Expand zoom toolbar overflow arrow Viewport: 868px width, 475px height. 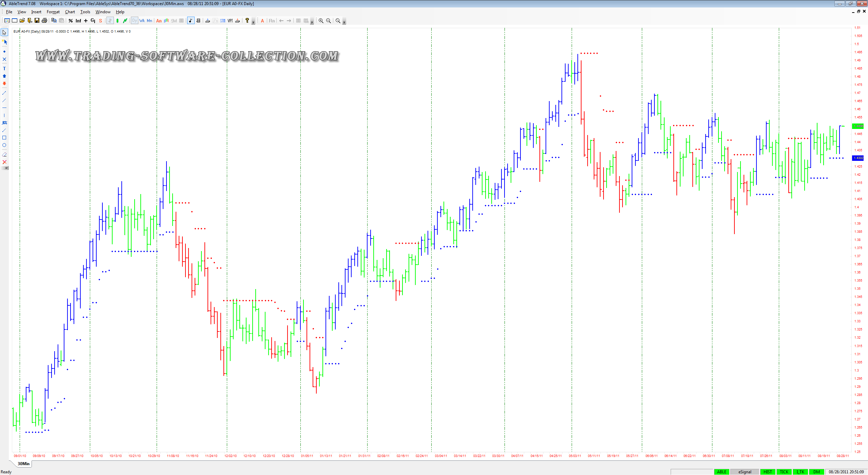(x=344, y=22)
